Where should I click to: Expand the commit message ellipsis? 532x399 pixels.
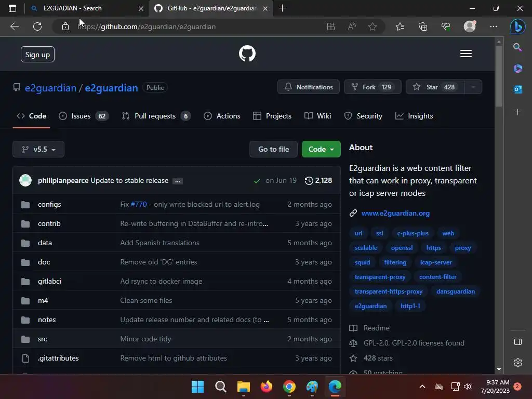(178, 181)
